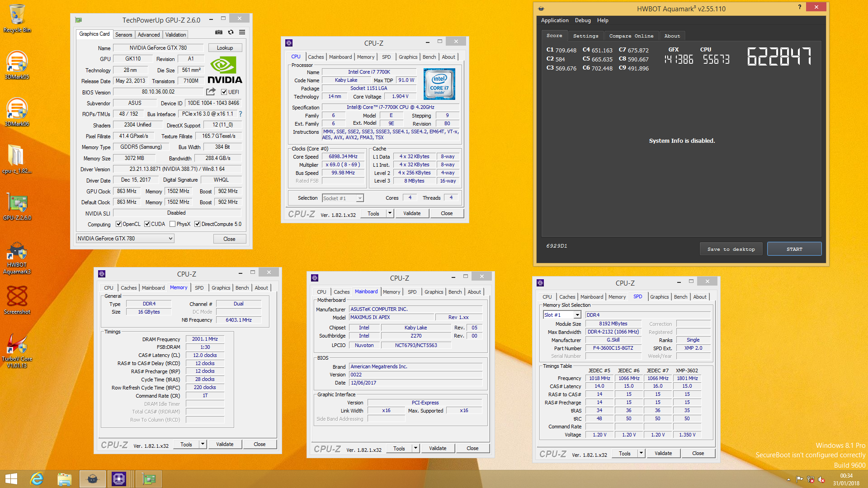Toggle the DirectCompute 5.0 checkbox
868x488 pixels.
point(197,224)
